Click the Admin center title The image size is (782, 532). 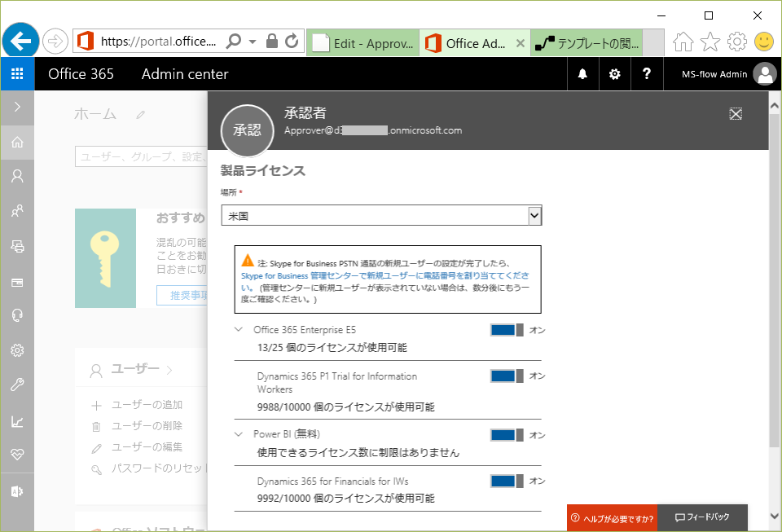point(185,74)
